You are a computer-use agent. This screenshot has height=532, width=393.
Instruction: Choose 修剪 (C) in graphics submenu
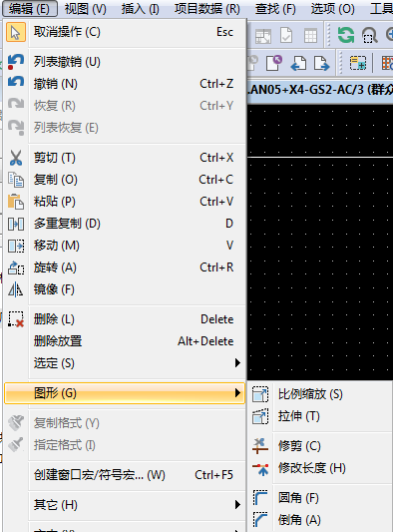[321, 446]
